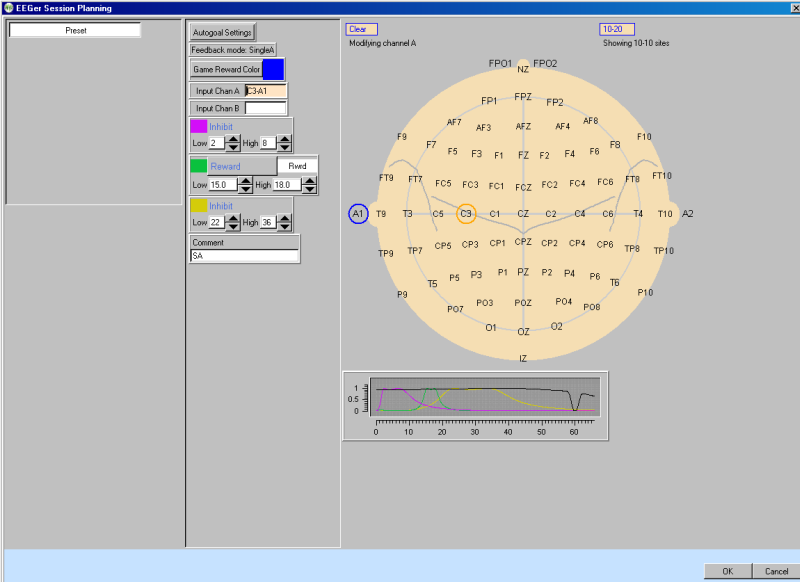Image resolution: width=800 pixels, height=582 pixels.
Task: Select the C3 electrode site
Action: point(466,214)
